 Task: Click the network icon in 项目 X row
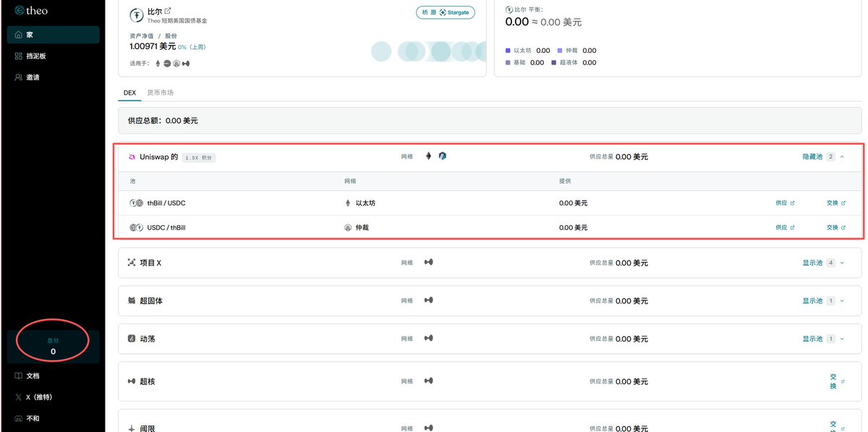coord(428,263)
